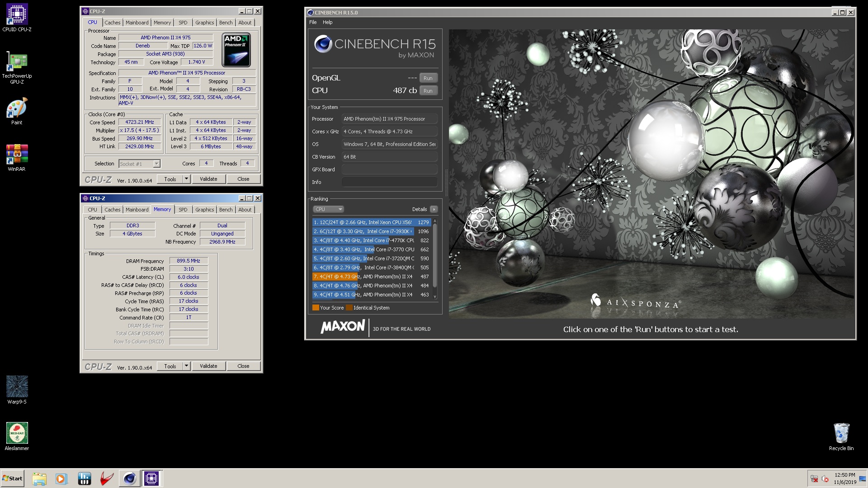
Task: Launch Windows Media Player from the taskbar
Action: [x=61, y=479]
